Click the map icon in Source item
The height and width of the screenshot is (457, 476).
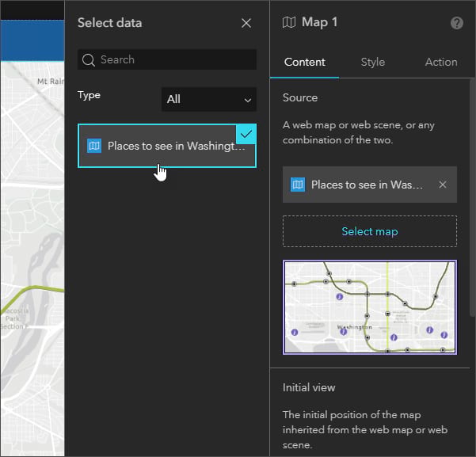pyautogui.click(x=298, y=185)
